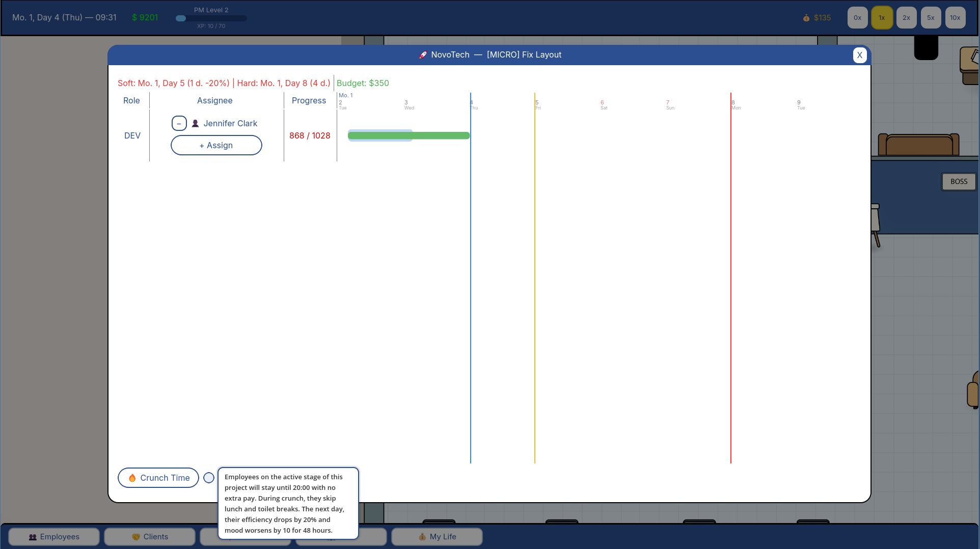Screen dimensions: 980x549
Task: Close the NovoTech project dialog
Action: pyautogui.click(x=860, y=55)
